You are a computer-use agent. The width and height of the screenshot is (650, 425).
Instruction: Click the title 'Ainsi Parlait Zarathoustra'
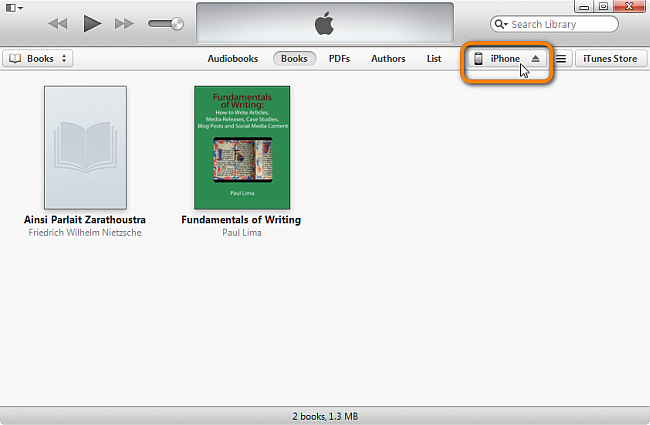coord(85,220)
